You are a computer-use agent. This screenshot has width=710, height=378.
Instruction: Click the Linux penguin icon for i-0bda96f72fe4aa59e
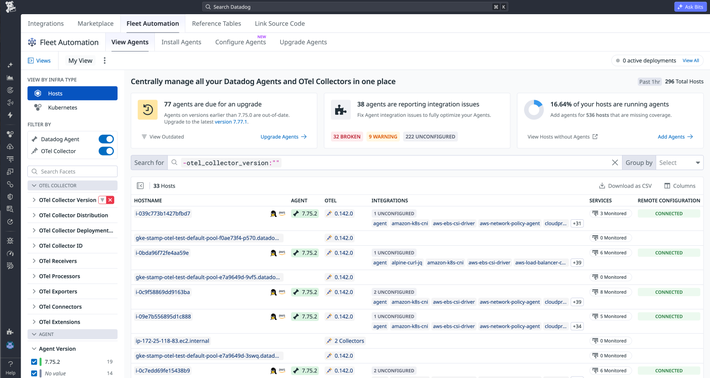pyautogui.click(x=273, y=253)
